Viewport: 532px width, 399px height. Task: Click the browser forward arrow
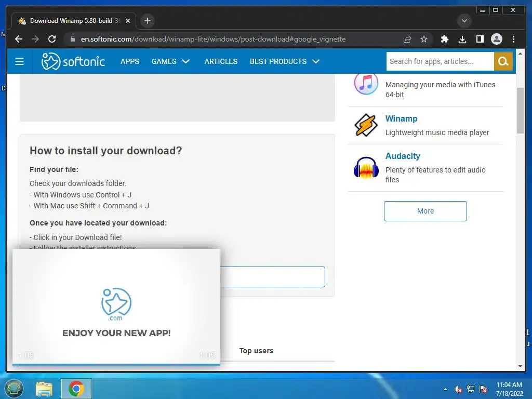click(35, 39)
